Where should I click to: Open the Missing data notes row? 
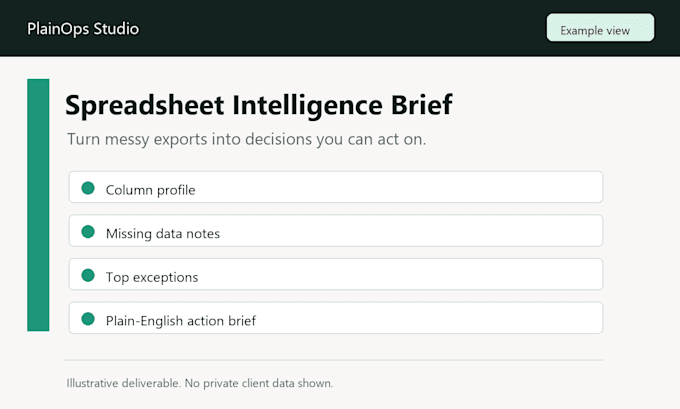pyautogui.click(x=336, y=231)
